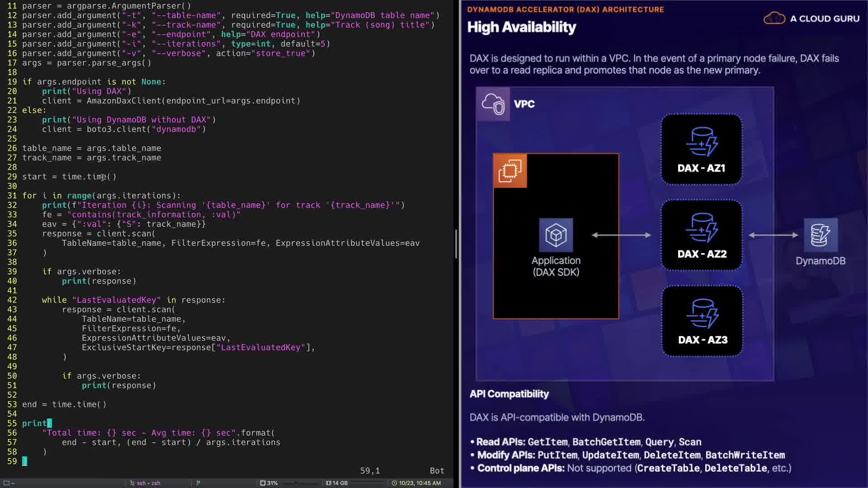Click the High Availability slide heading

tap(521, 27)
